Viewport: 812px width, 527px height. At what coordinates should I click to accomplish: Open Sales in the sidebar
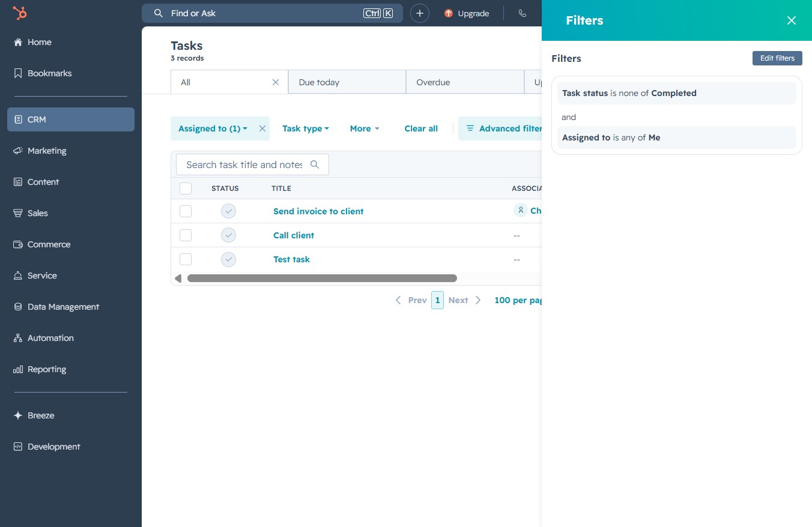pos(71,213)
